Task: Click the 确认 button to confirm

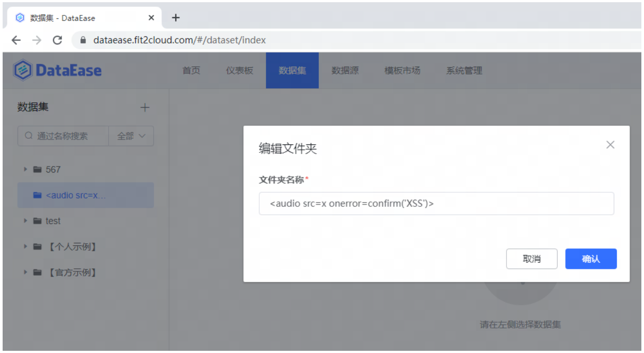Action: pos(590,259)
